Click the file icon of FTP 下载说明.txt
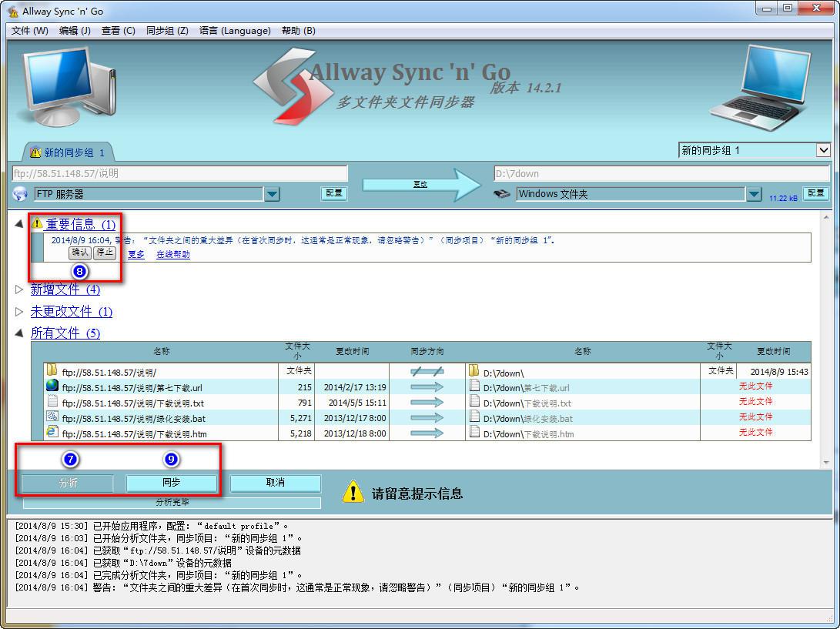The height and width of the screenshot is (629, 840). (52, 401)
